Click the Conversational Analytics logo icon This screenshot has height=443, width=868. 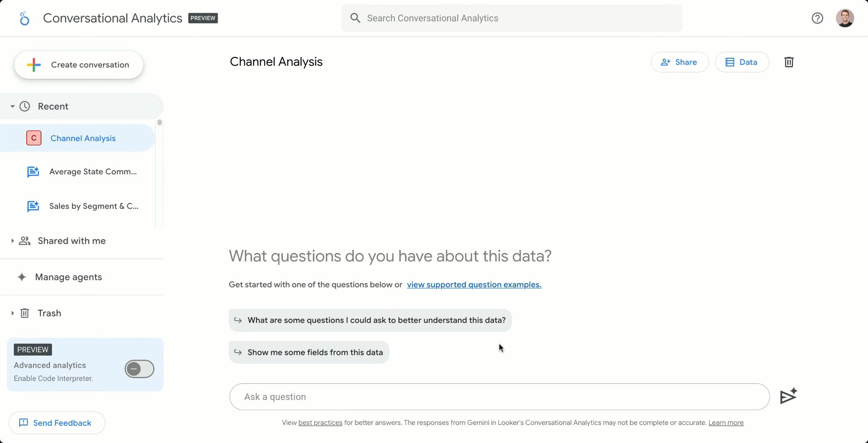click(x=25, y=18)
